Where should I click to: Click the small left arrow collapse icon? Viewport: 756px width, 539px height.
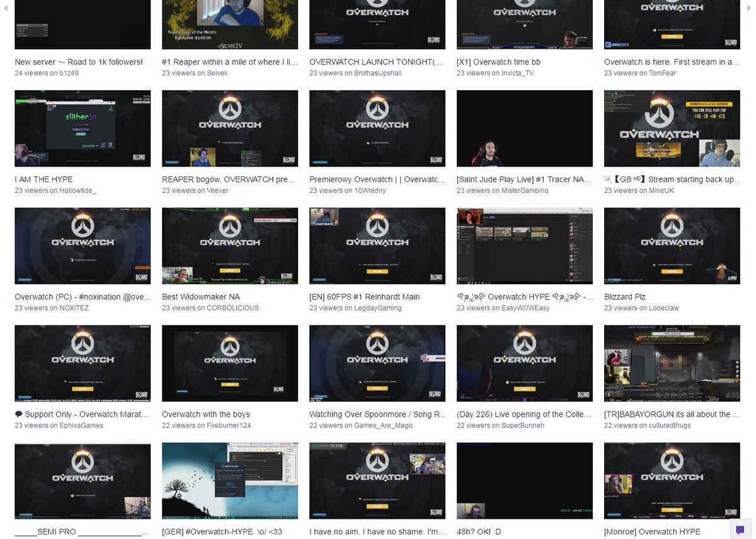pyautogui.click(x=6, y=8)
